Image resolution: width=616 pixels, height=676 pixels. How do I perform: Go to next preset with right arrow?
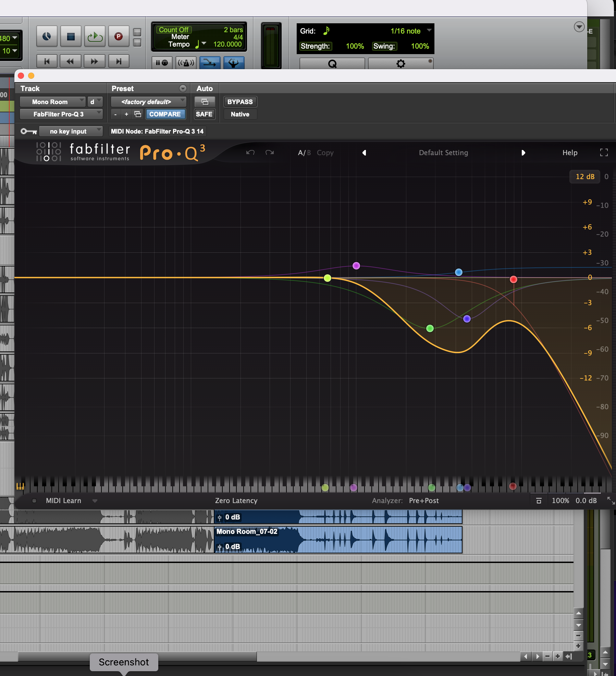[523, 153]
